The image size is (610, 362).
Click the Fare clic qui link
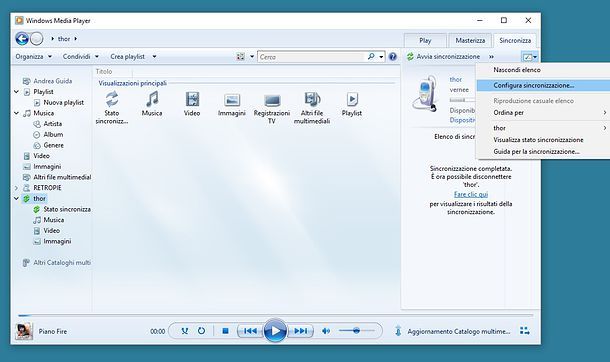(471, 194)
